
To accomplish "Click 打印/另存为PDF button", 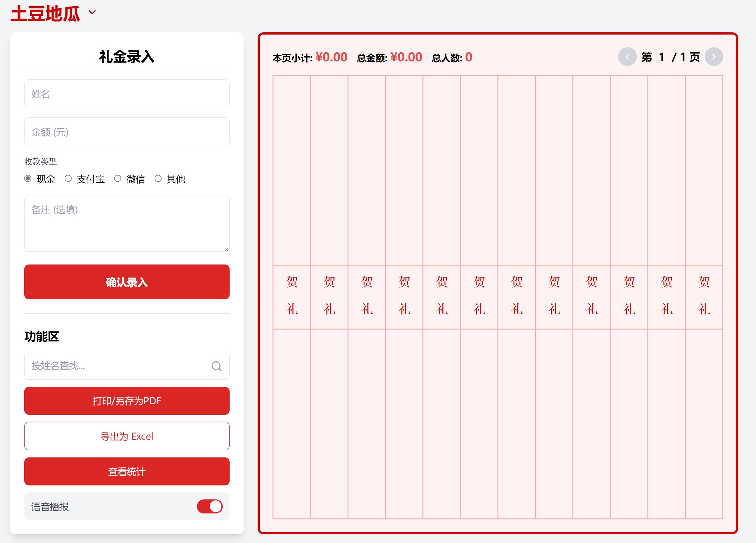I will [127, 401].
